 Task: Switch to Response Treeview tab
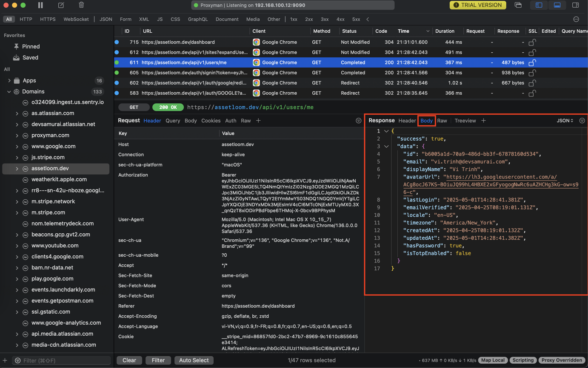[465, 121]
